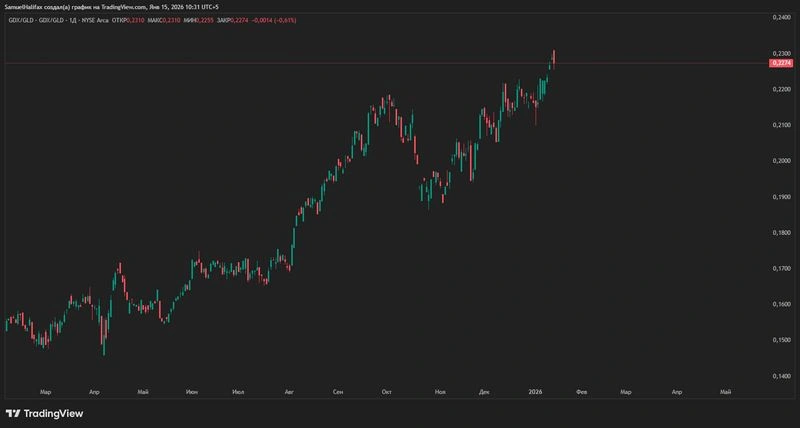Click the 2026 year label on time axis

pos(535,392)
